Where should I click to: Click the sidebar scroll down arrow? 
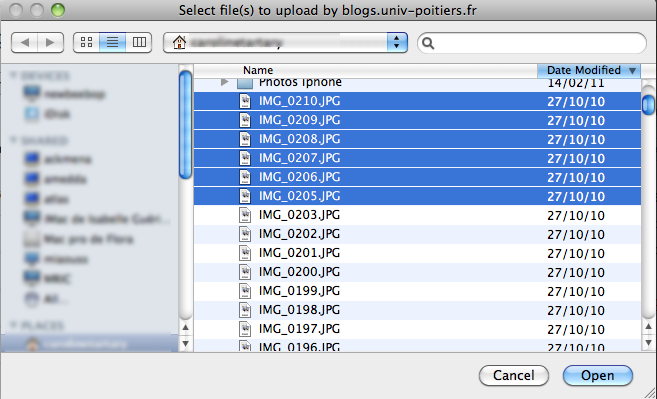pos(186,344)
